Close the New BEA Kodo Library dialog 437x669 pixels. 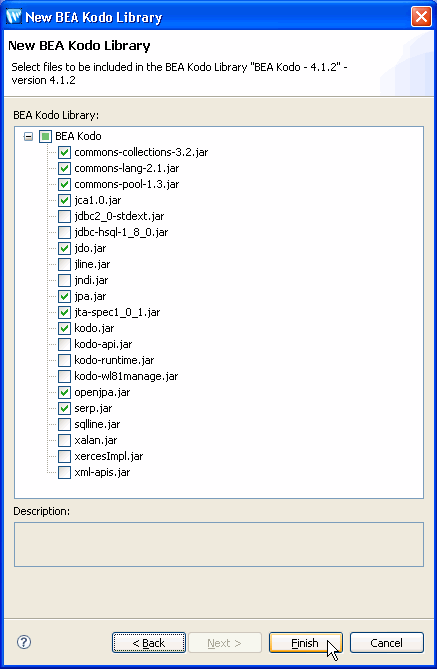[x=421, y=17]
